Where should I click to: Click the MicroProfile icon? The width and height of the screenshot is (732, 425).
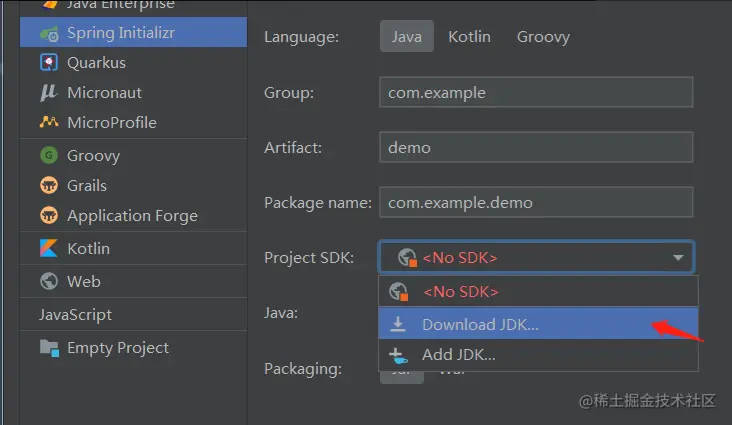49,122
